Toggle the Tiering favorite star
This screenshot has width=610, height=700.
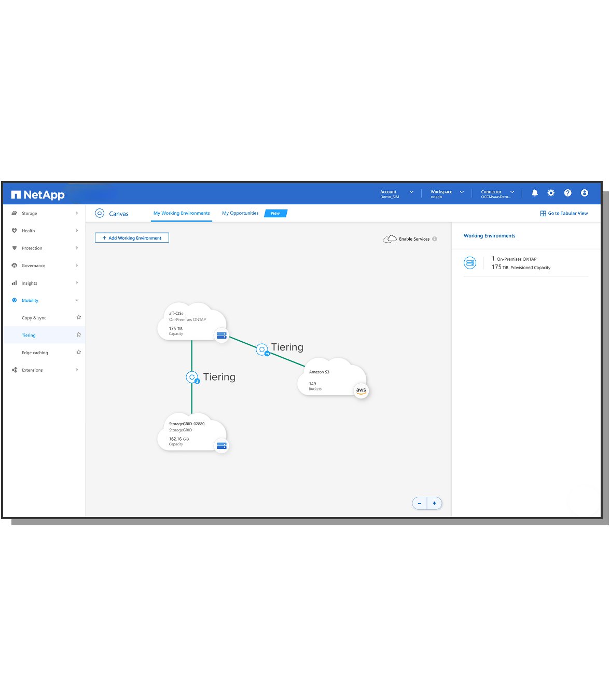point(79,335)
